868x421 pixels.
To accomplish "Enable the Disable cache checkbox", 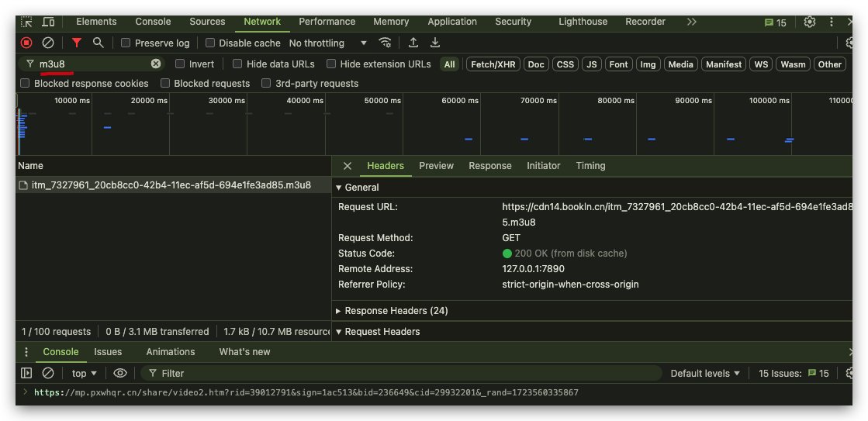I will [x=209, y=43].
